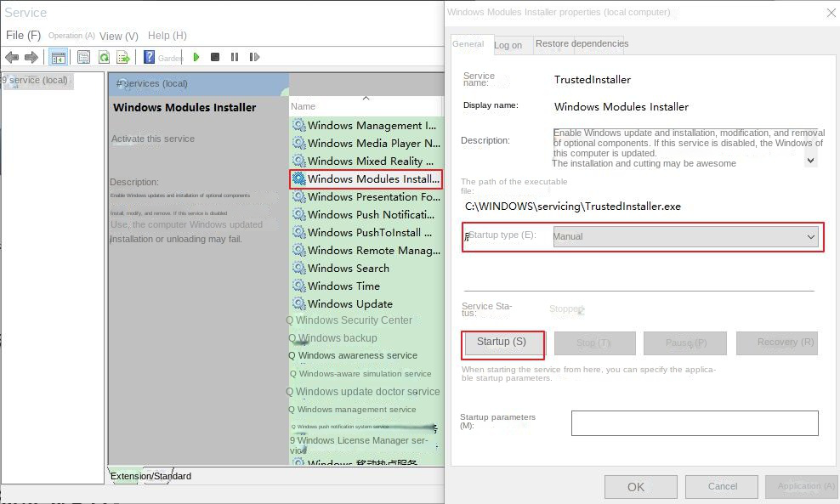Click the Export List toolbar icon

click(x=124, y=57)
